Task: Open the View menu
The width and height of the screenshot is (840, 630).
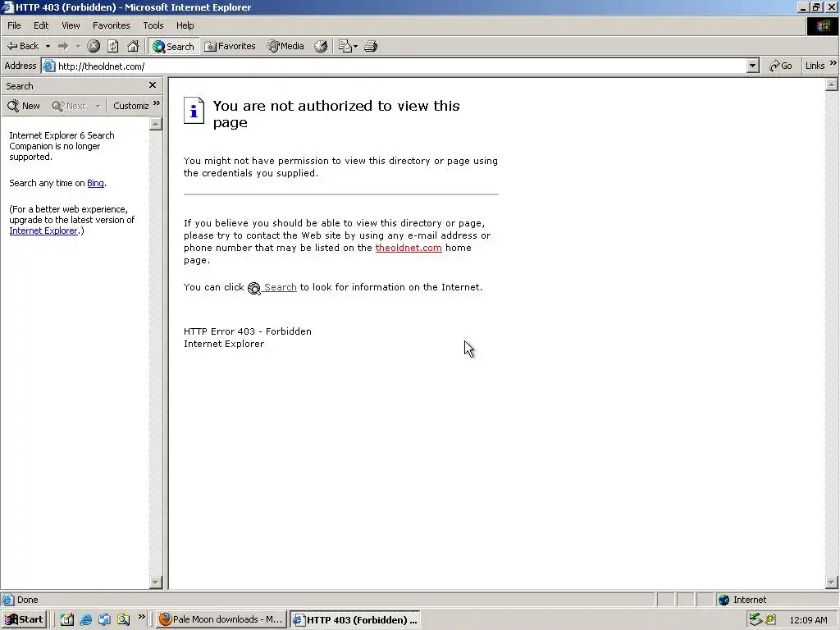Action: [x=71, y=25]
